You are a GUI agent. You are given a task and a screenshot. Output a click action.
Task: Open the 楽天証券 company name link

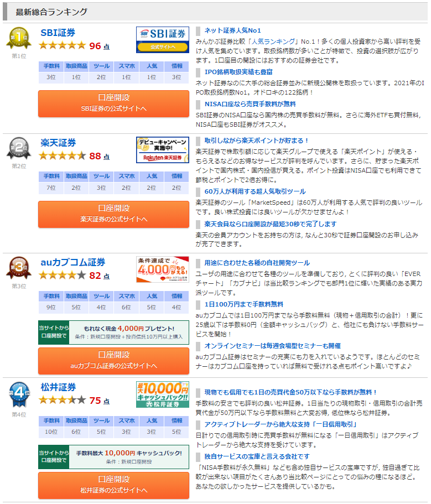tap(58, 143)
